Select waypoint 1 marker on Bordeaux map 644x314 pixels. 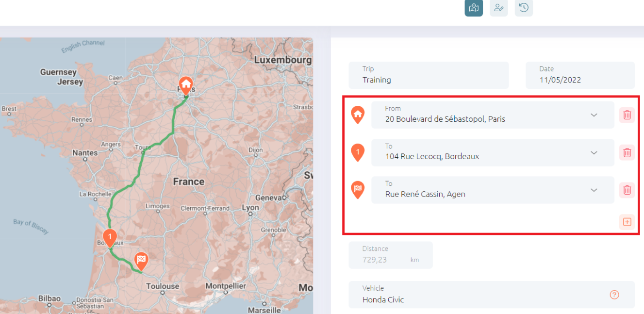tap(110, 237)
